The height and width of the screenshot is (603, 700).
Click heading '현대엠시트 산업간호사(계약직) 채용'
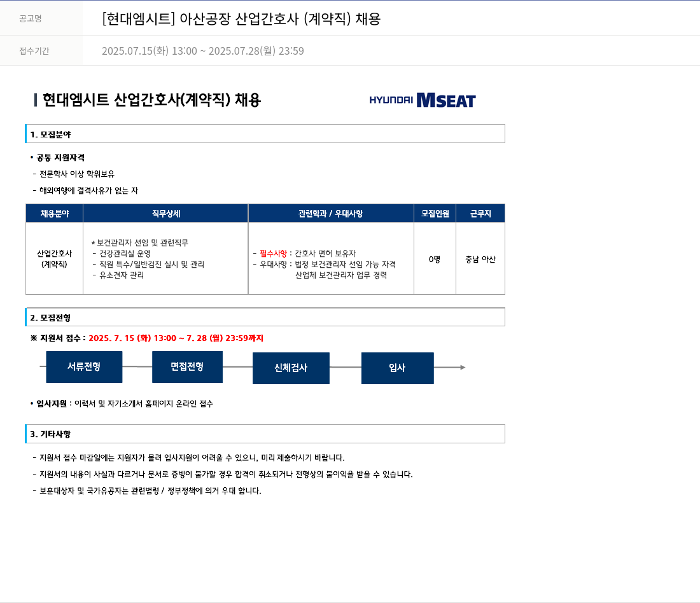point(152,99)
